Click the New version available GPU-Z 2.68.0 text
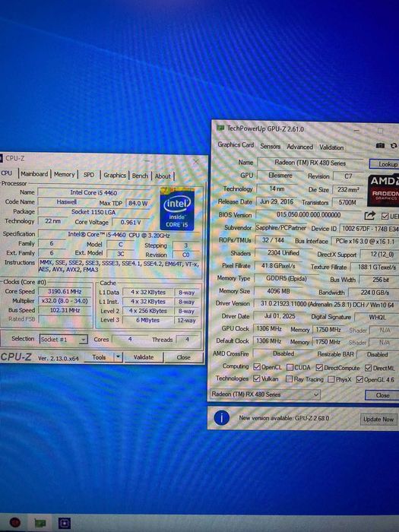The height and width of the screenshot is (532, 399). pos(284,418)
